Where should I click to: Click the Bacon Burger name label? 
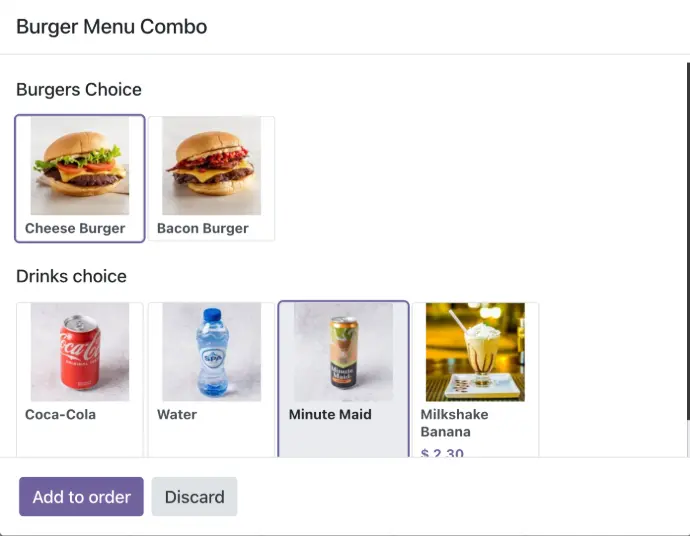203,228
